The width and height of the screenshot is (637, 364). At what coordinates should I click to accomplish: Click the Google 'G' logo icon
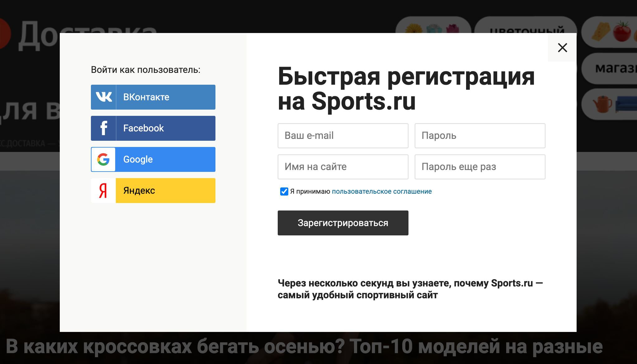[103, 159]
